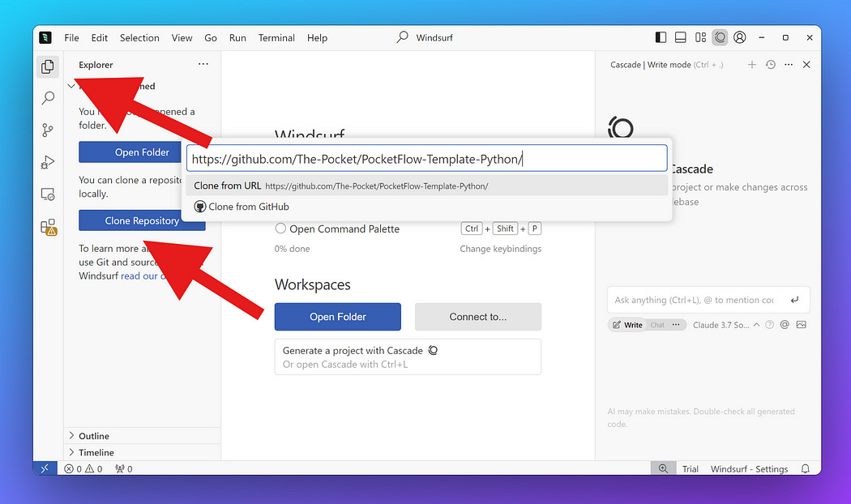Image resolution: width=851 pixels, height=504 pixels.
Task: Expand the Outline section
Action: [x=94, y=435]
